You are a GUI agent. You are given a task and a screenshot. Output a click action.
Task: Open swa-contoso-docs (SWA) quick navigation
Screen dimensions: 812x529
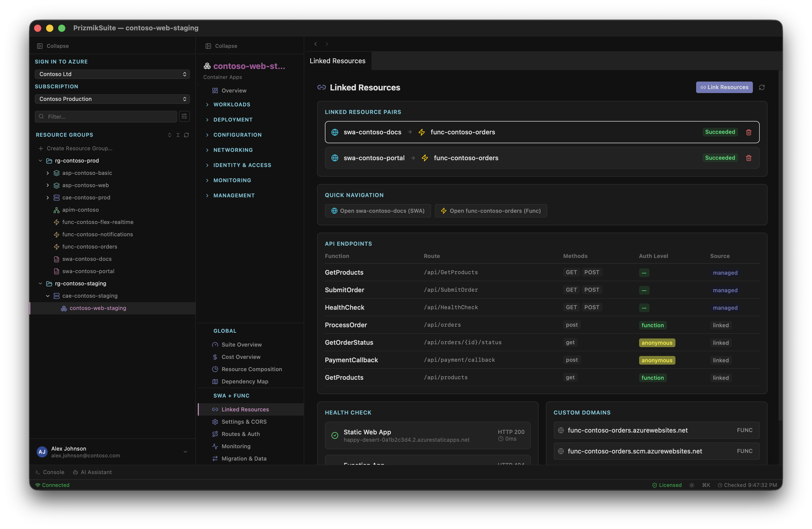(x=378, y=211)
